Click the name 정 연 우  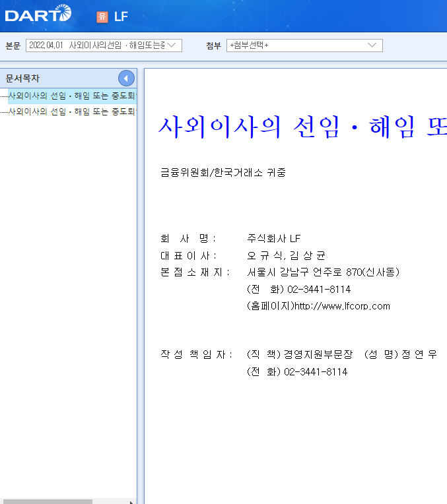(419, 354)
